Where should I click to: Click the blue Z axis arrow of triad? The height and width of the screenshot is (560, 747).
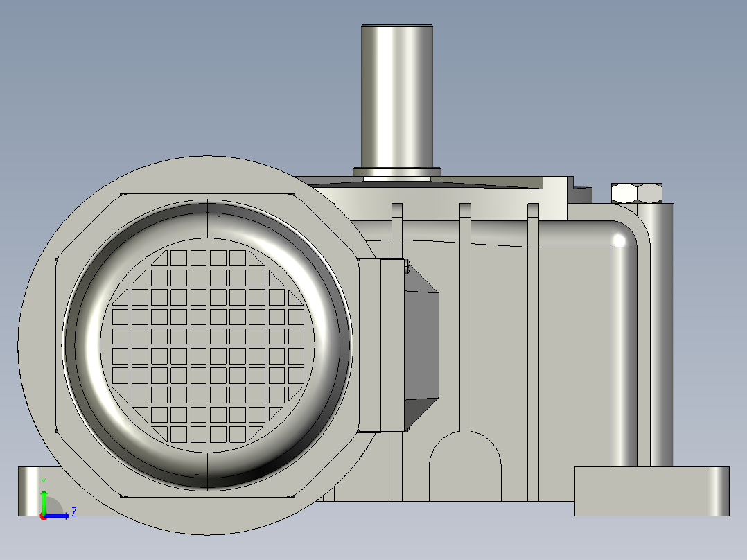click(59, 516)
